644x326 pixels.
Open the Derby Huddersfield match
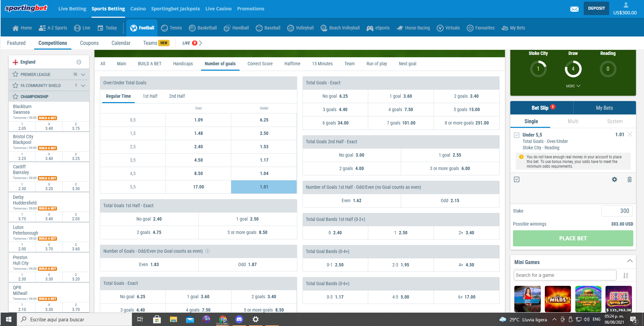[25, 200]
